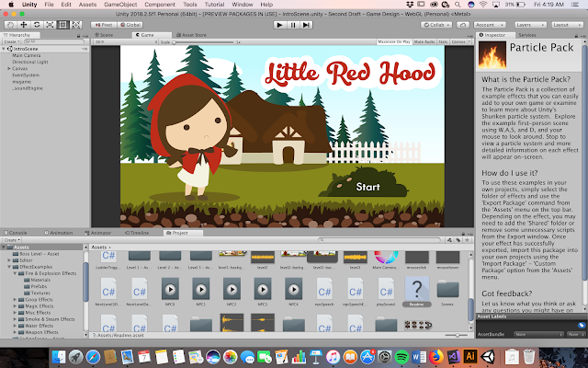Select the Scale tool
Screen dimensions: 588x368
[50, 25]
